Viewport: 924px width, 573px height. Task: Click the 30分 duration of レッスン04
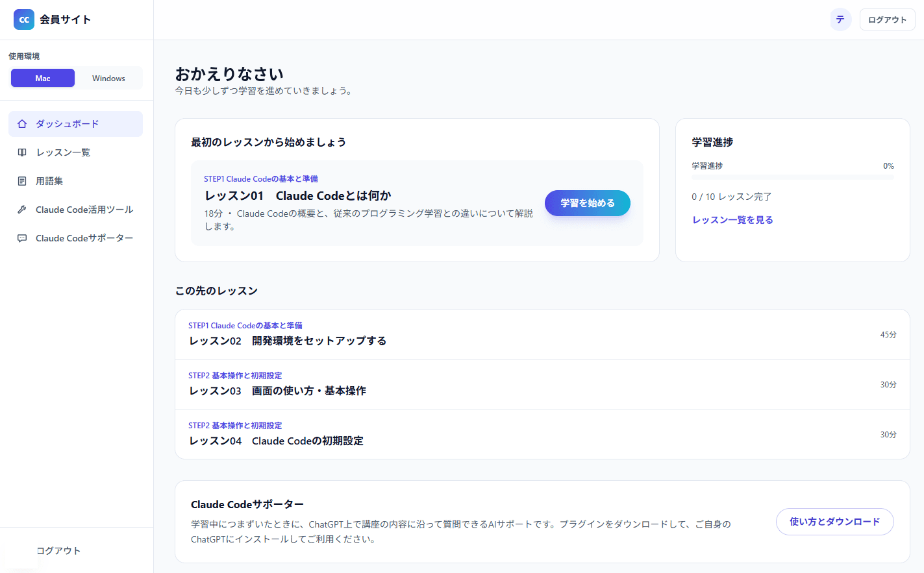click(x=888, y=435)
